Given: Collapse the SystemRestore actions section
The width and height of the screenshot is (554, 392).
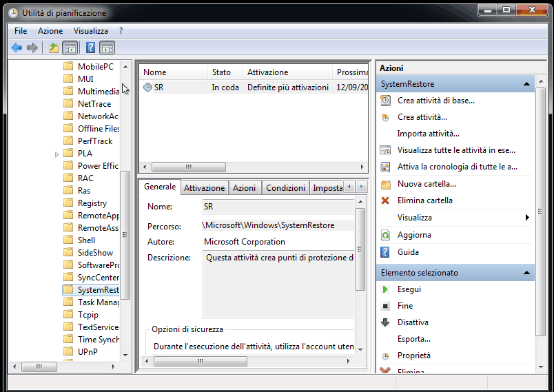Looking at the screenshot, I should (526, 84).
